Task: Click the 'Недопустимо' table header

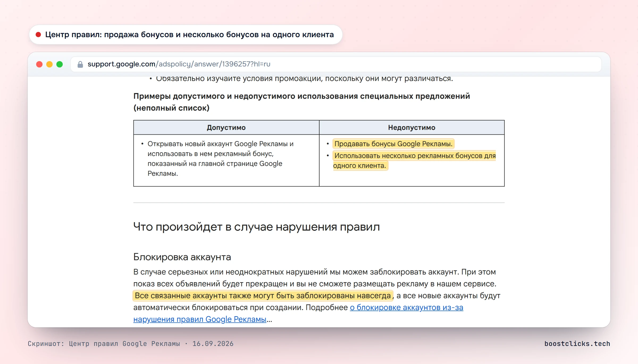Action: 412,128
